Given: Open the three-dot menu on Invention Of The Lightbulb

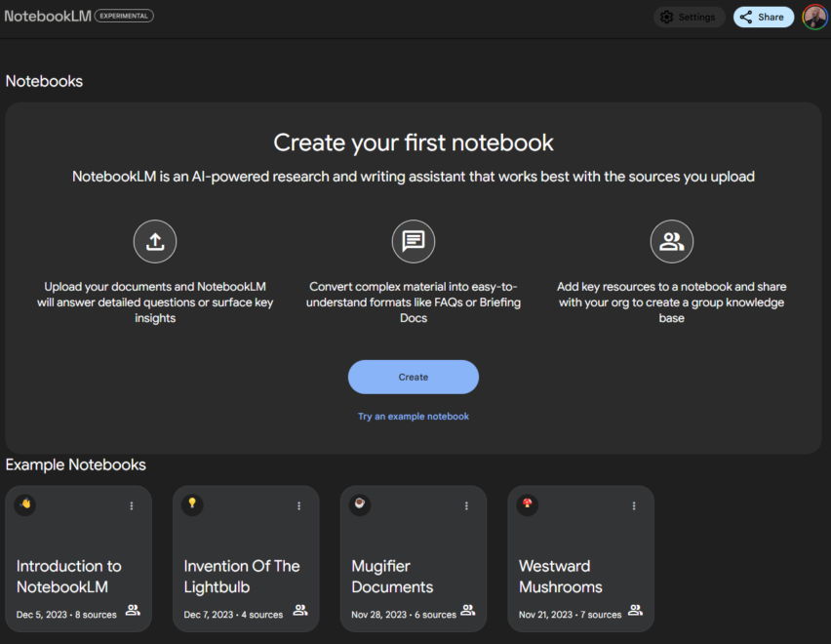Looking at the screenshot, I should tap(298, 505).
